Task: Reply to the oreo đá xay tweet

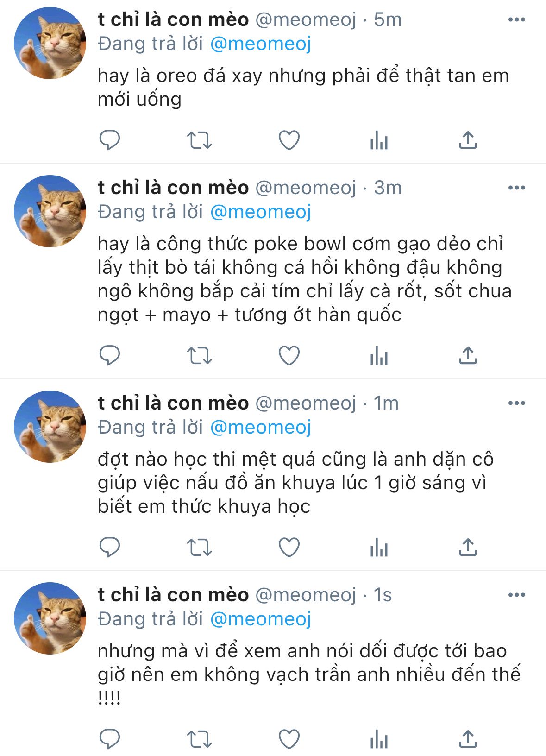Action: click(x=110, y=140)
